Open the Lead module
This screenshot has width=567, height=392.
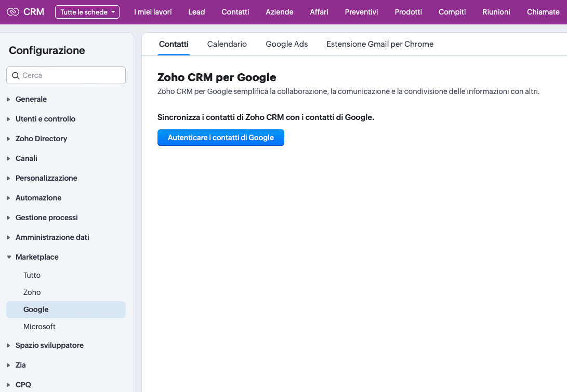[197, 12]
